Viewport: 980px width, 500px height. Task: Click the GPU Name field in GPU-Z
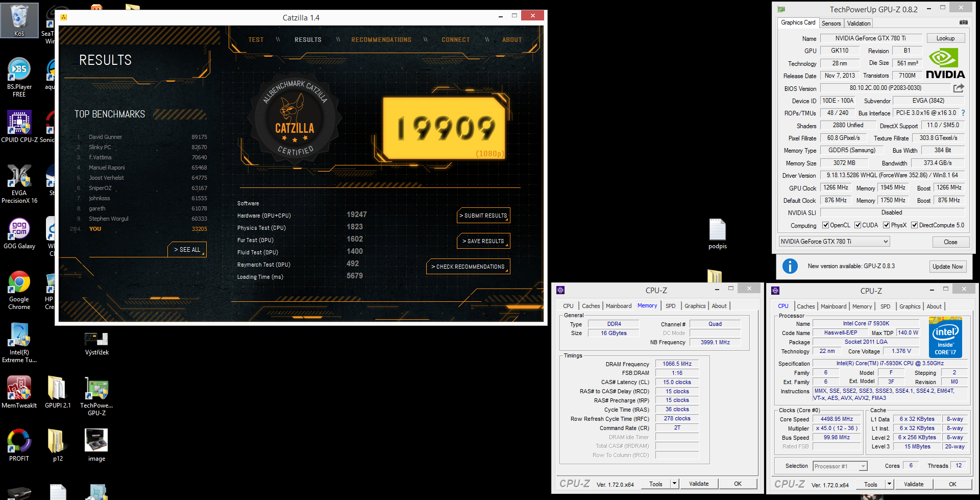coord(870,38)
